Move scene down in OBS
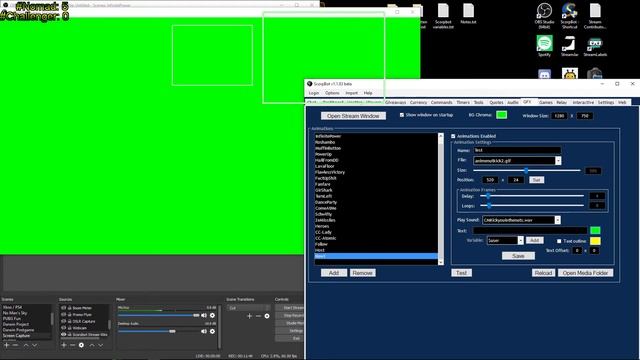Screen dimensions: 640x360 coord(35,345)
